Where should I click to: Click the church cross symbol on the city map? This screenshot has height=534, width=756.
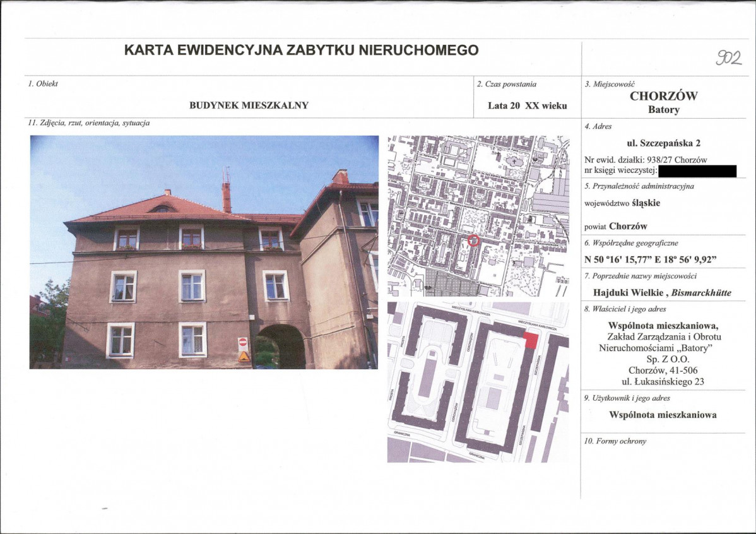514,160
